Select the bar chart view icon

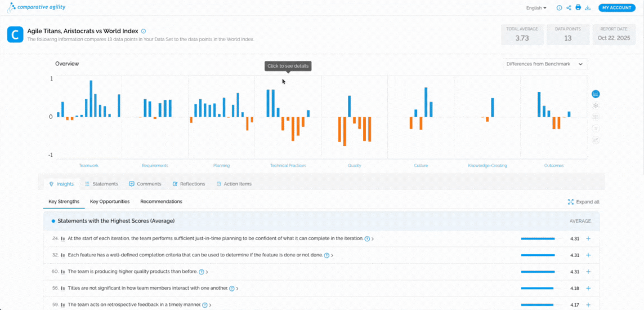tap(596, 94)
